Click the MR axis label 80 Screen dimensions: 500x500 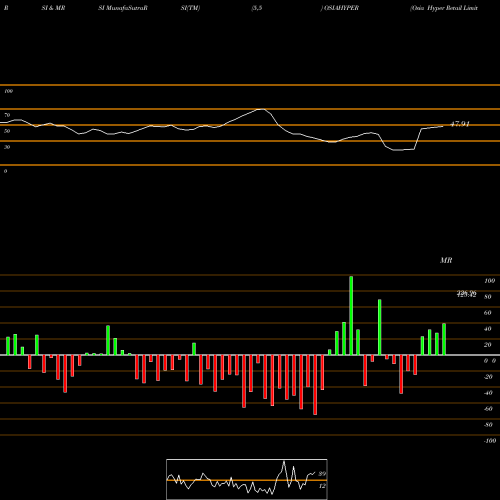coord(488,297)
